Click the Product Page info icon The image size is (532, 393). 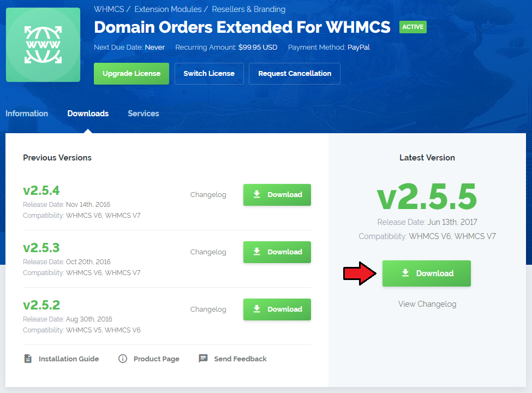(x=122, y=359)
